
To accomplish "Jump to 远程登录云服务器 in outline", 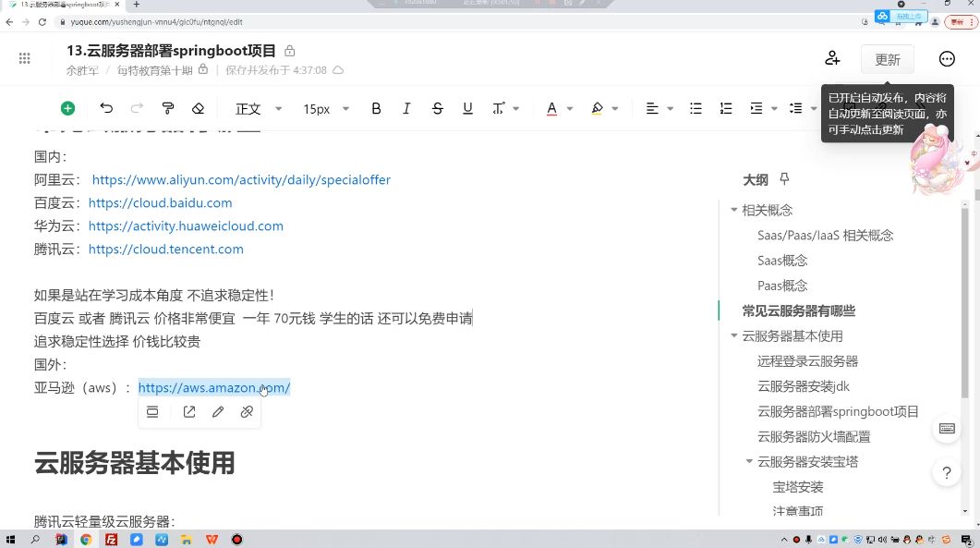I will (x=807, y=361).
